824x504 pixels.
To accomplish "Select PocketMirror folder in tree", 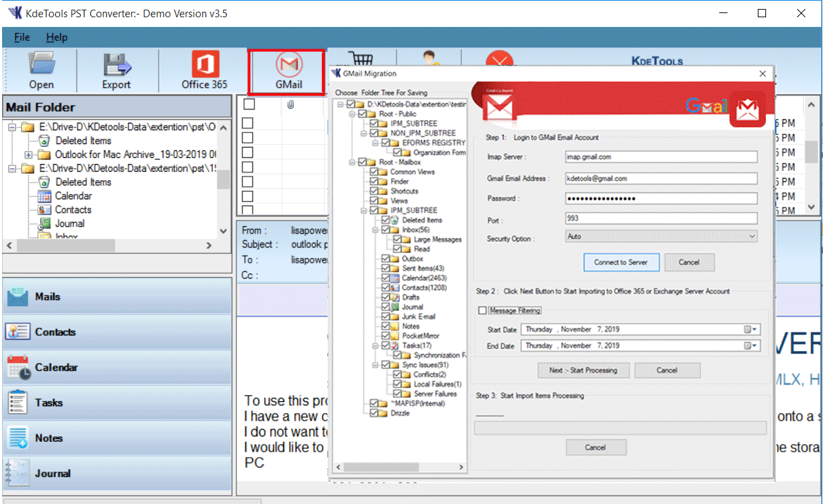I will tap(421, 336).
